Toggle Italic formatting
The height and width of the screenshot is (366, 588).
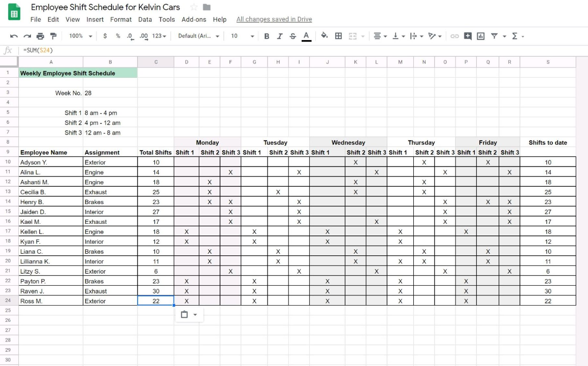click(279, 36)
